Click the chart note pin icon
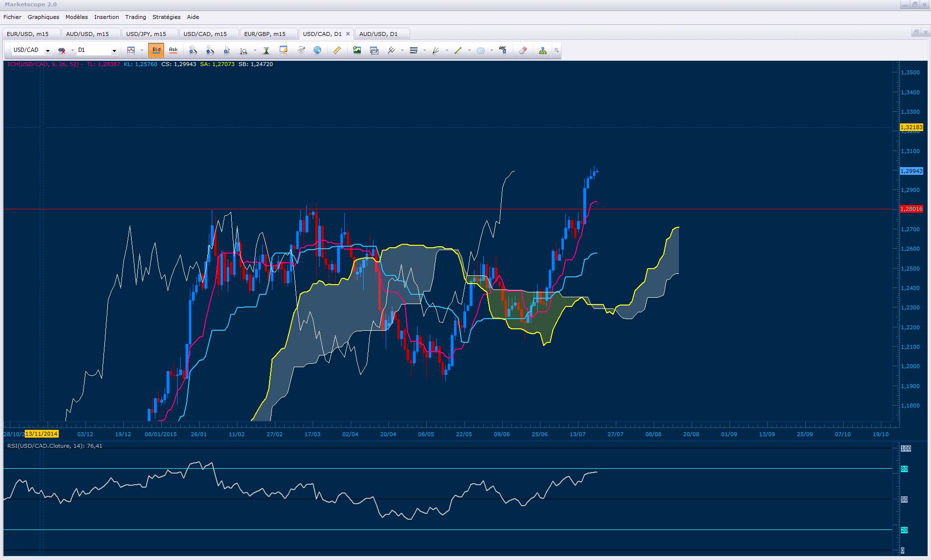 point(284,50)
